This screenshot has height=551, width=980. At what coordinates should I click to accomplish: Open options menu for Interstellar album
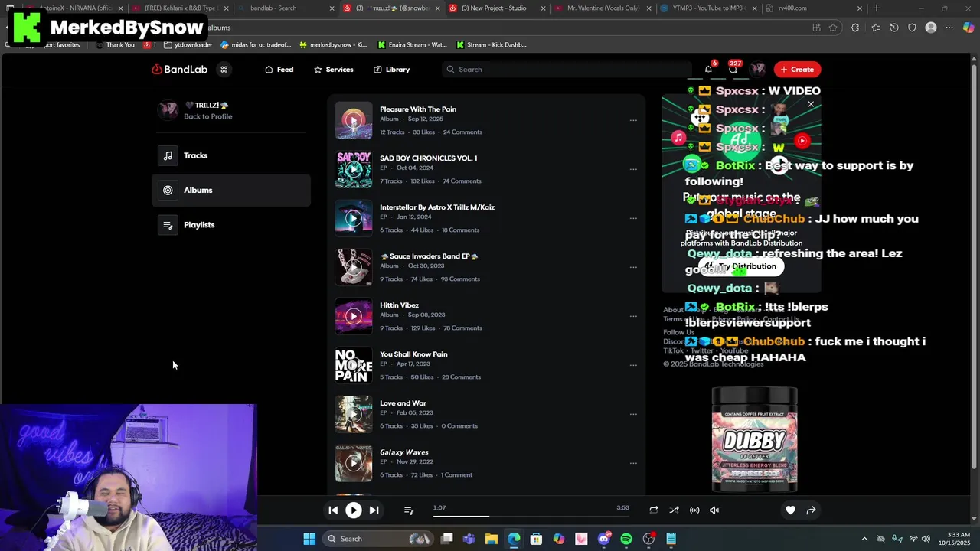click(633, 218)
